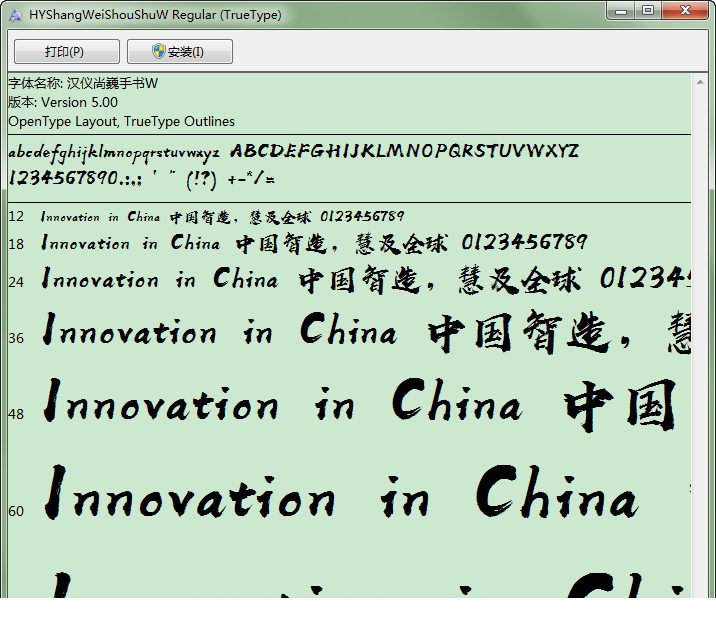Click the shield icon on install button
This screenshot has height=621, width=716.
158,51
